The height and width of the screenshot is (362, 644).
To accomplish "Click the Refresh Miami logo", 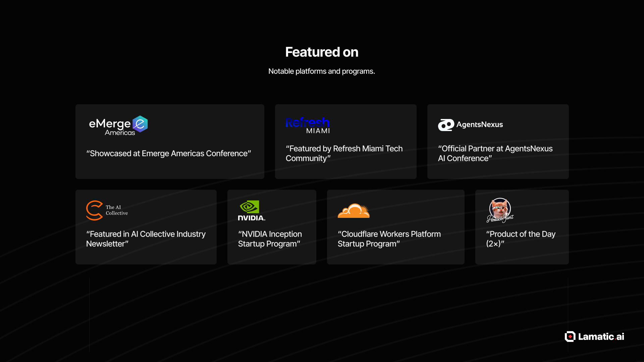I will (308, 125).
